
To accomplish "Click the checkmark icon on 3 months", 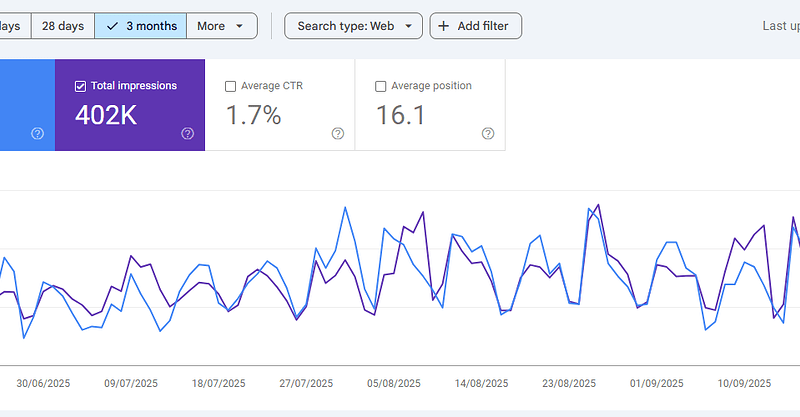I will pos(112,26).
